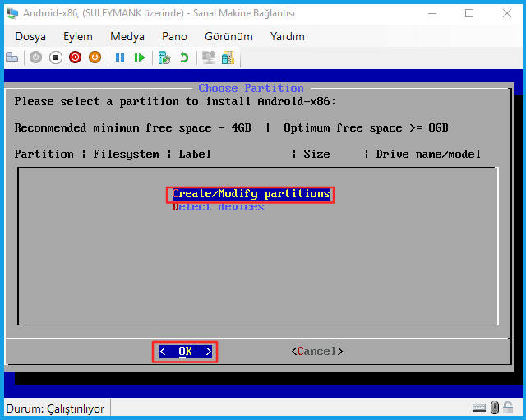Click the Cancel button in the installer

coord(317,352)
